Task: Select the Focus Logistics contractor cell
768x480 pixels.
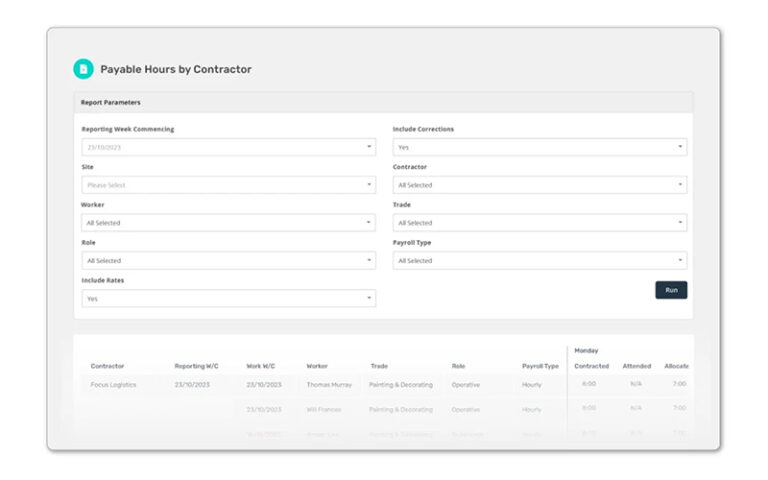Action: [x=113, y=384]
